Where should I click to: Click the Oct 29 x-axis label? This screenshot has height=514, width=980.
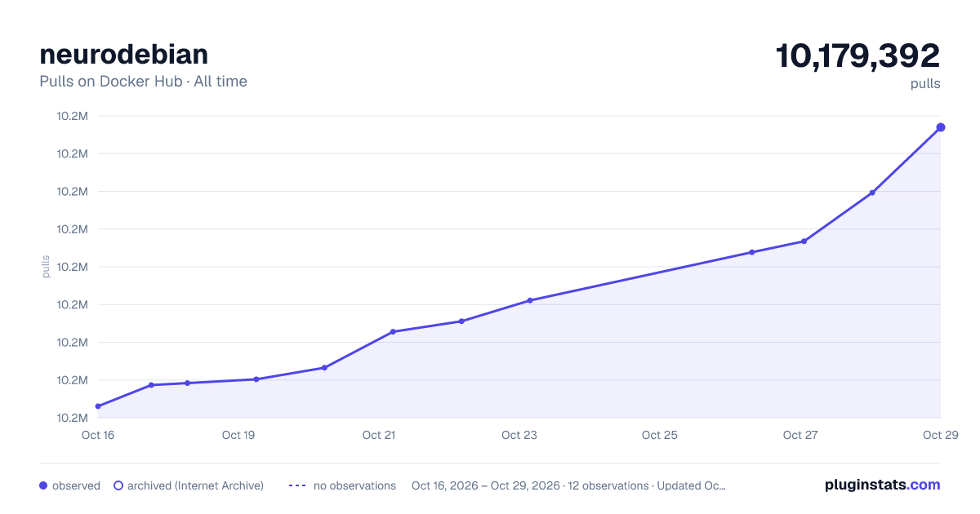pyautogui.click(x=941, y=435)
